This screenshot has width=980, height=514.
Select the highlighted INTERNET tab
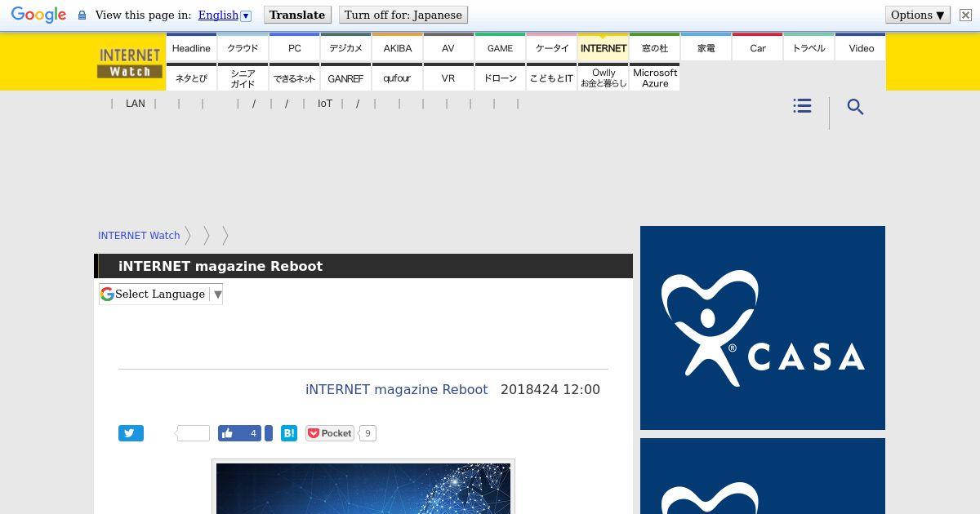(x=603, y=47)
